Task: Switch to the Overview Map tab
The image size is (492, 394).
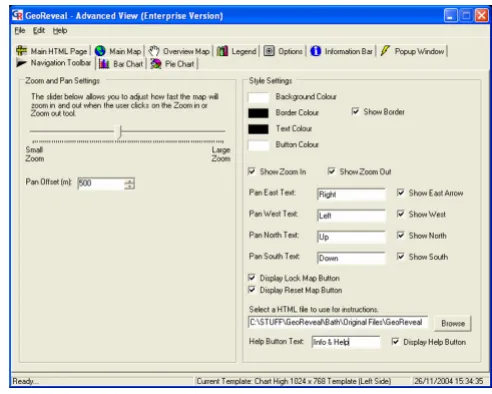Action: tap(179, 51)
